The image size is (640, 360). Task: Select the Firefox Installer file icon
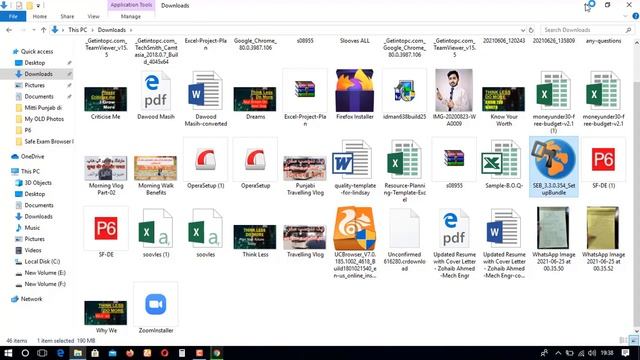tap(354, 90)
